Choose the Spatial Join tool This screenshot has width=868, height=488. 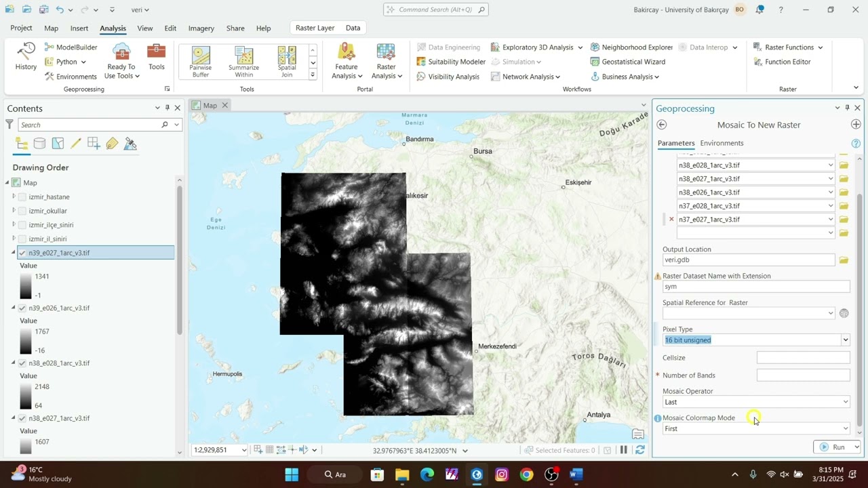tap(287, 62)
